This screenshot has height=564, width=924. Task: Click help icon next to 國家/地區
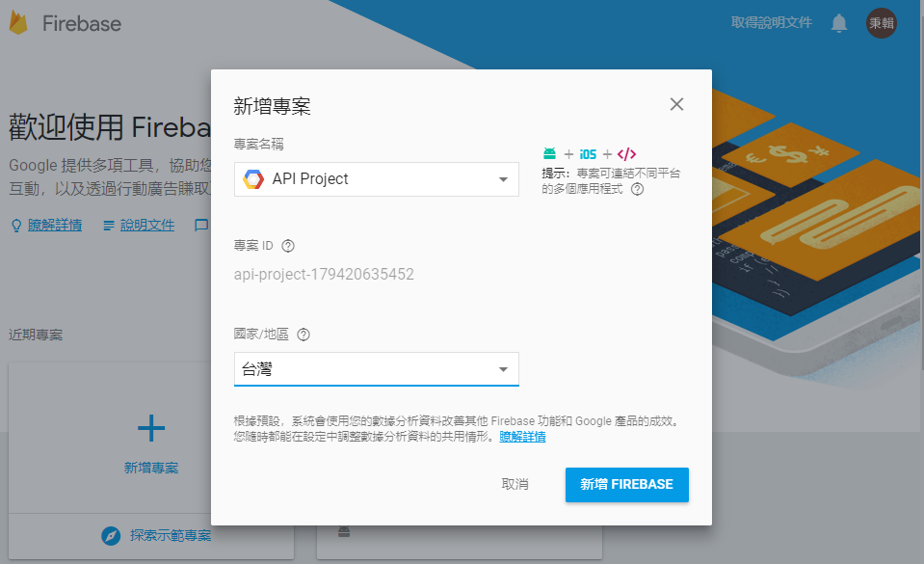pyautogui.click(x=304, y=335)
